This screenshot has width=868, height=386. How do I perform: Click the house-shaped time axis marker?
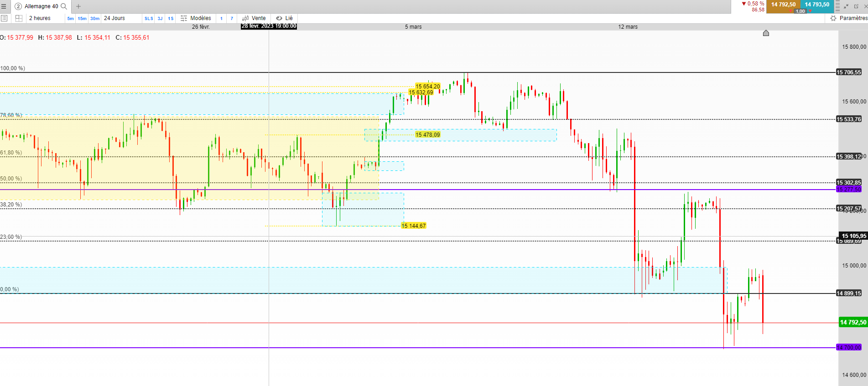[x=766, y=33]
